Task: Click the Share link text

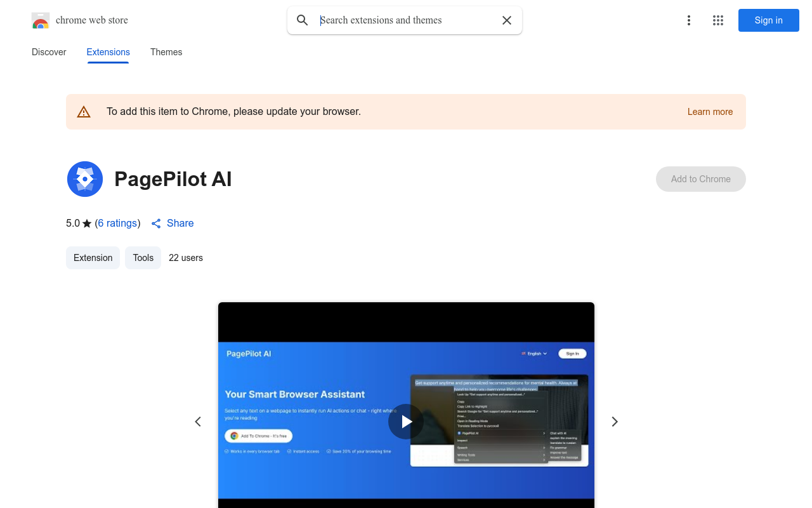Action: [180, 224]
